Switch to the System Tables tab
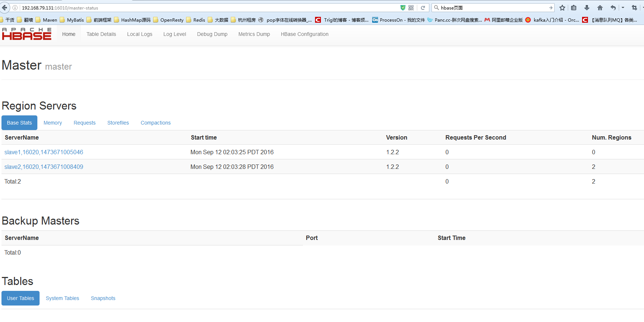 (62, 298)
